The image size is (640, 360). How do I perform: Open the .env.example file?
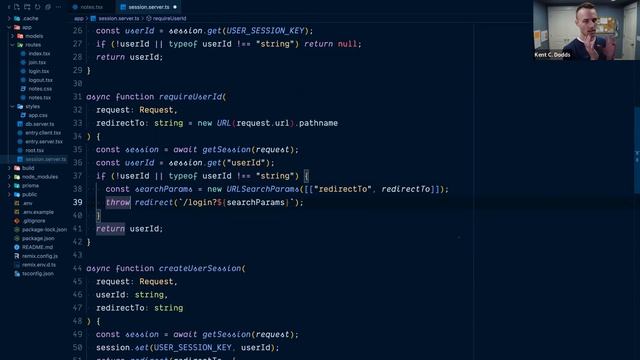pyautogui.click(x=38, y=212)
